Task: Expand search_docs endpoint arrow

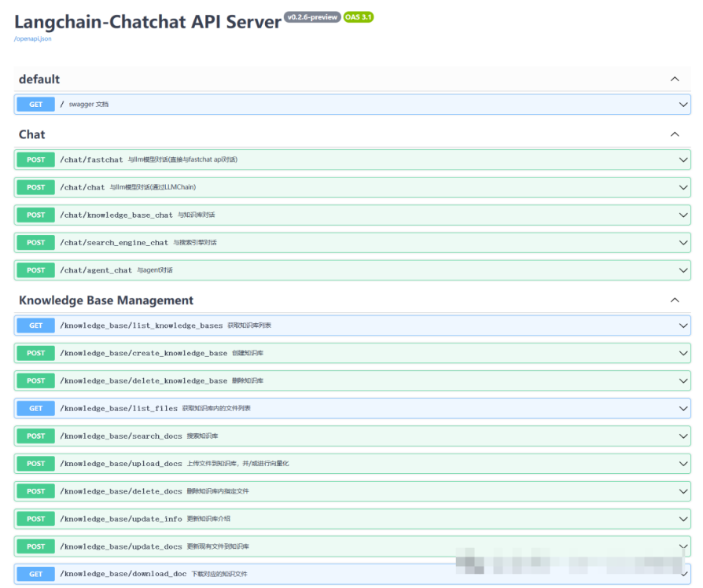Action: click(x=683, y=436)
